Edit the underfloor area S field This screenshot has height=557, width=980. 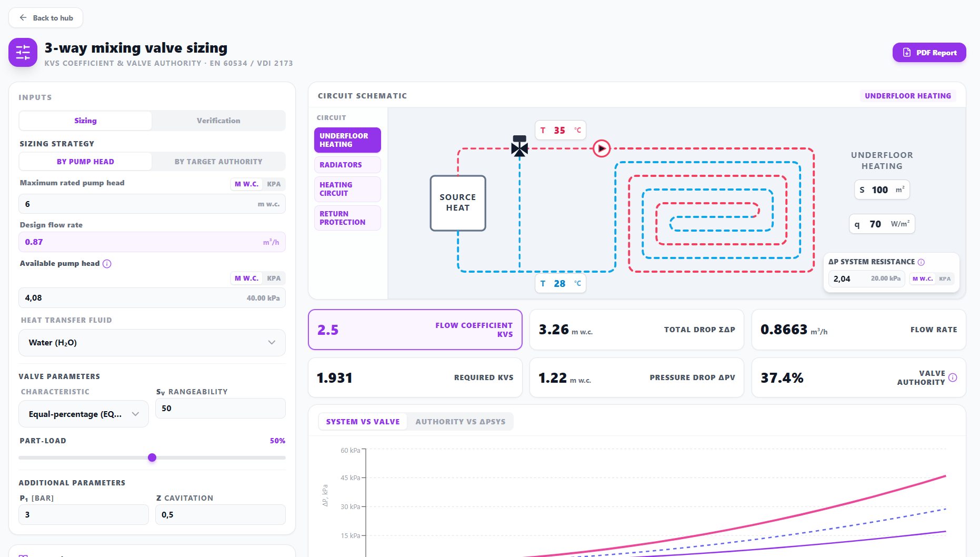point(882,190)
